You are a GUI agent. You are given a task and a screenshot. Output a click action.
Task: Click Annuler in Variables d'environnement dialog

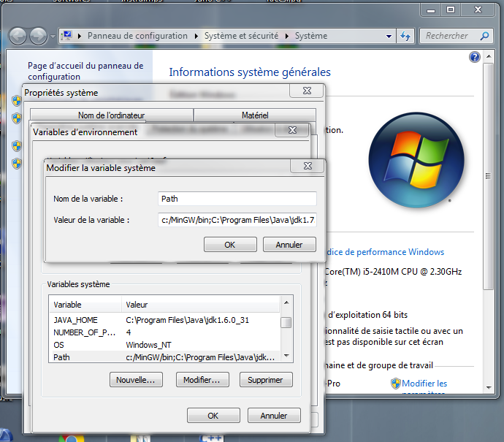coord(274,415)
